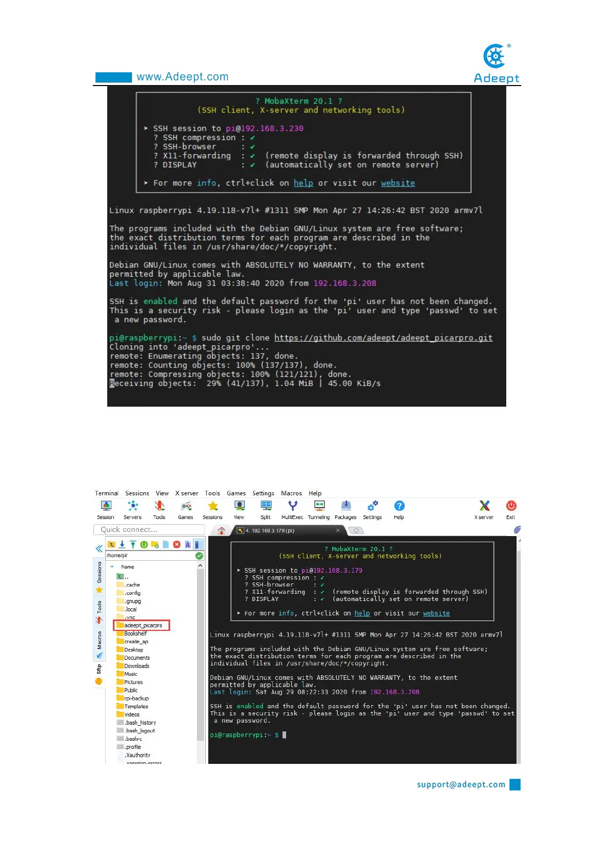Select the adeept_picarpro folder
614x868 pixels.
pos(139,625)
